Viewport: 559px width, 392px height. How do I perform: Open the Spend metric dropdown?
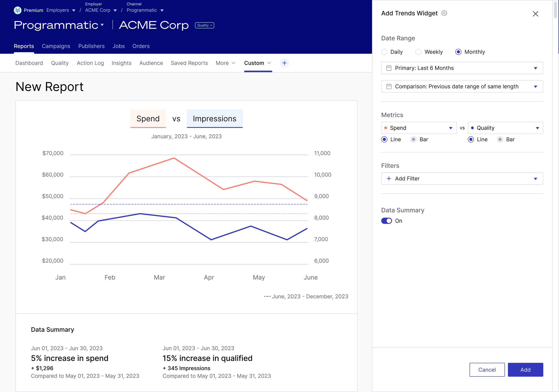coord(419,128)
